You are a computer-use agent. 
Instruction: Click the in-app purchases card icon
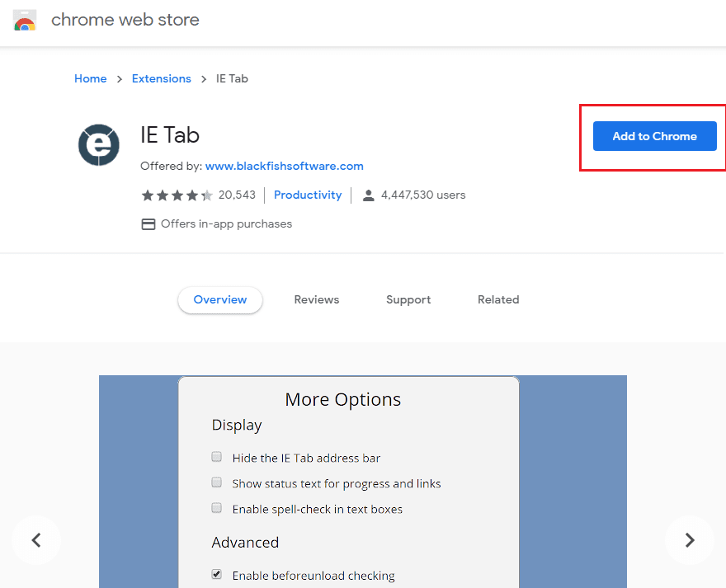[148, 223]
